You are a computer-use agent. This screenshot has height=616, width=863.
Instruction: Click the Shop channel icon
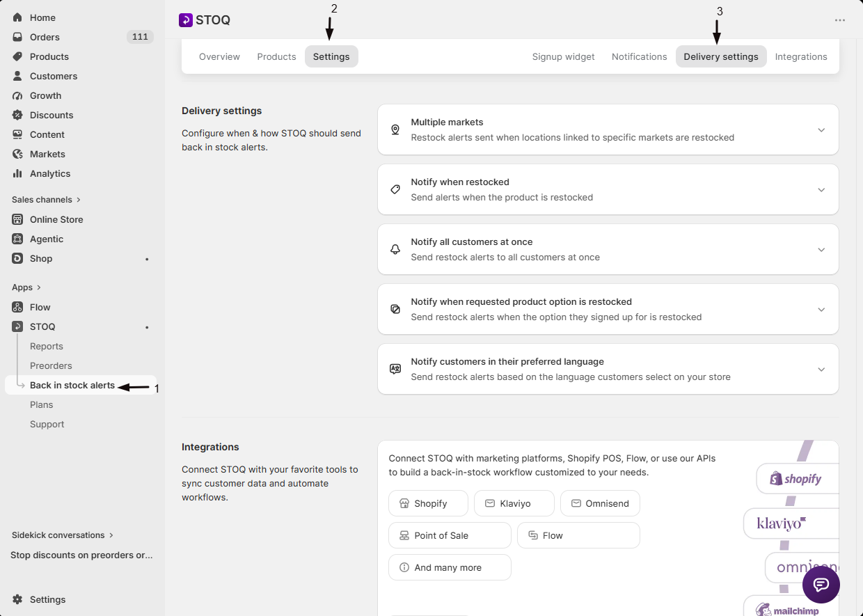17,258
